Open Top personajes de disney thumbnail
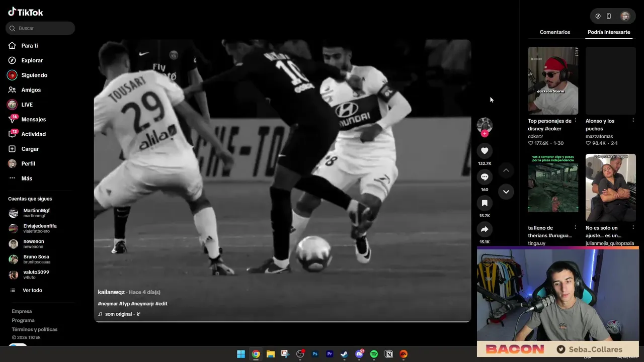This screenshot has height=362, width=644. [x=553, y=81]
